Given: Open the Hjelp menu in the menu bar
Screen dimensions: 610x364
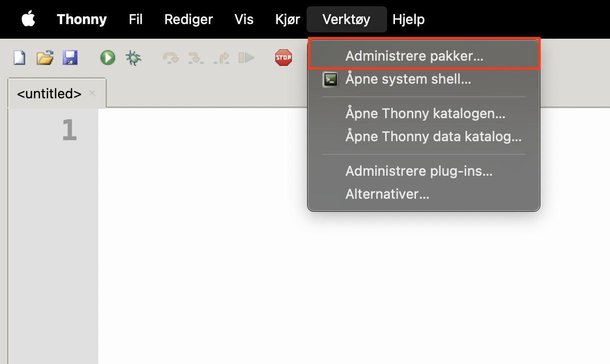Looking at the screenshot, I should (408, 19).
